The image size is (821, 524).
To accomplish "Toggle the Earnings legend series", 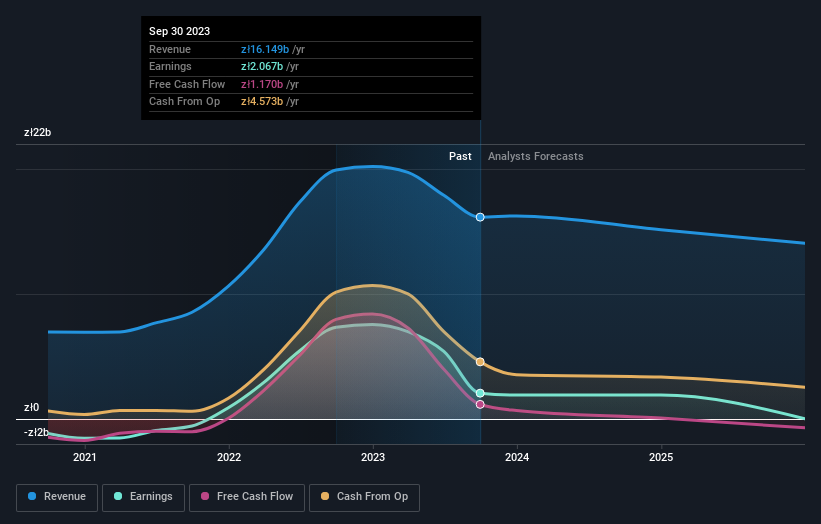I will click(x=143, y=497).
